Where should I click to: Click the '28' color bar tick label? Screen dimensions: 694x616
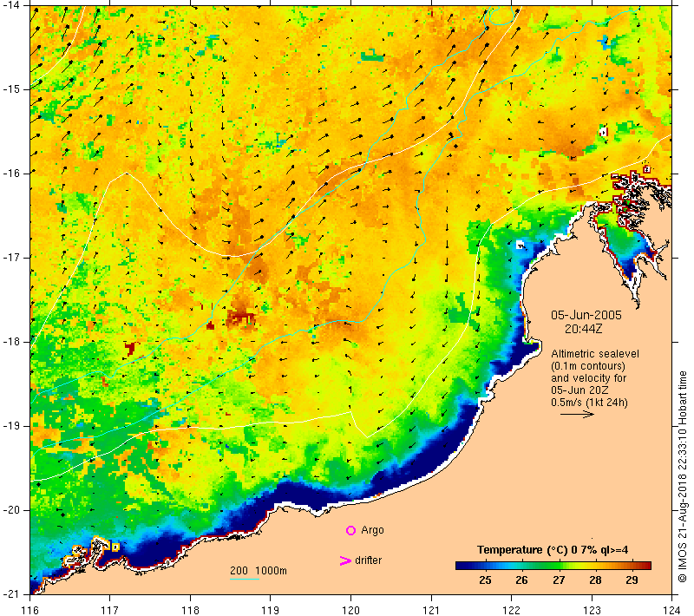(596, 580)
